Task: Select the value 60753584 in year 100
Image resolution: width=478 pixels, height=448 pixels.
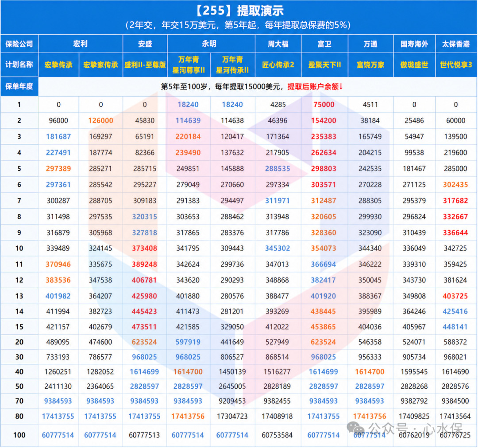Action: click(x=277, y=435)
